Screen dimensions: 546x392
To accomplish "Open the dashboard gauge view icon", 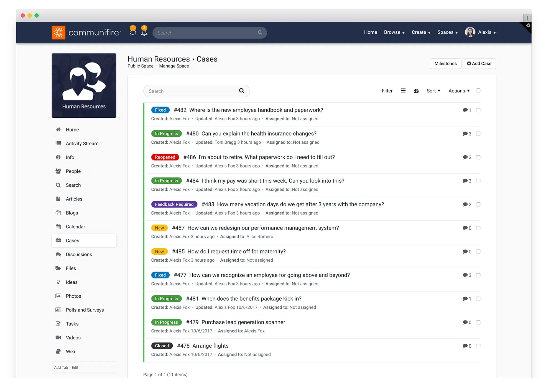I will [416, 91].
